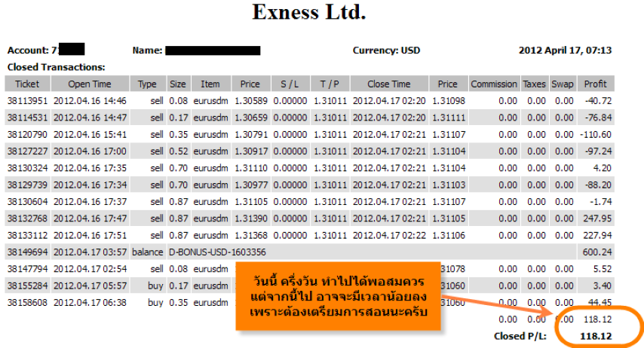Click the profit value -88.20
Image resolution: width=644 pixels, height=348 pixels.
599,185
